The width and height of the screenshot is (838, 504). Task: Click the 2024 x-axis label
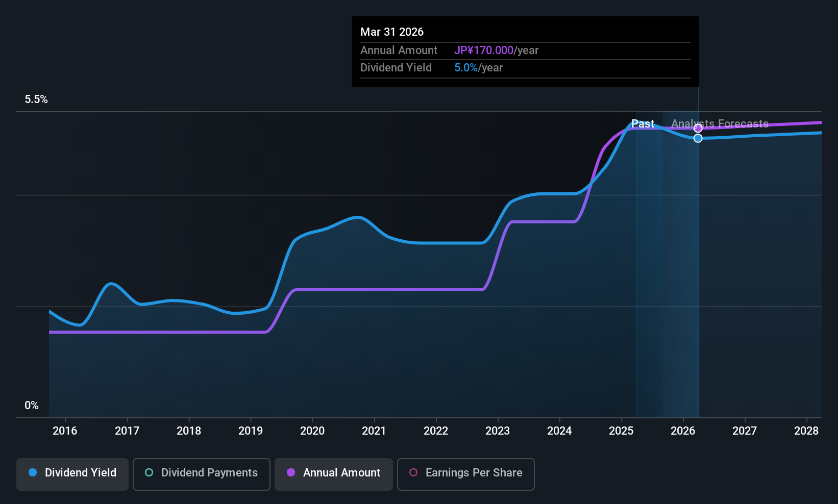559,431
